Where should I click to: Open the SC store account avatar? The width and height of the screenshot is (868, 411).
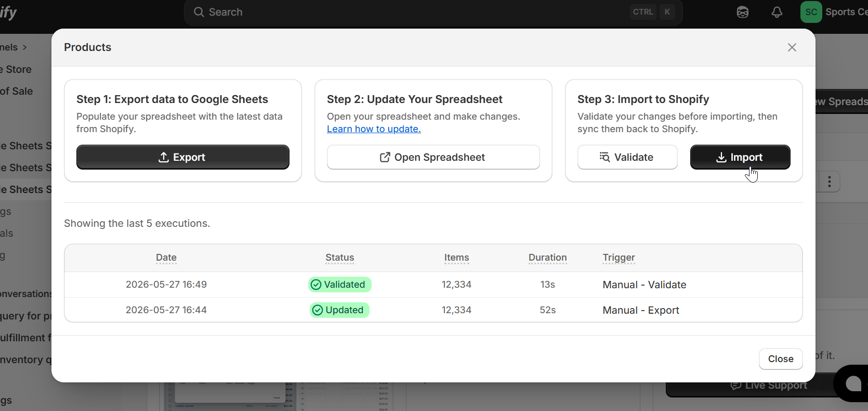pyautogui.click(x=811, y=12)
